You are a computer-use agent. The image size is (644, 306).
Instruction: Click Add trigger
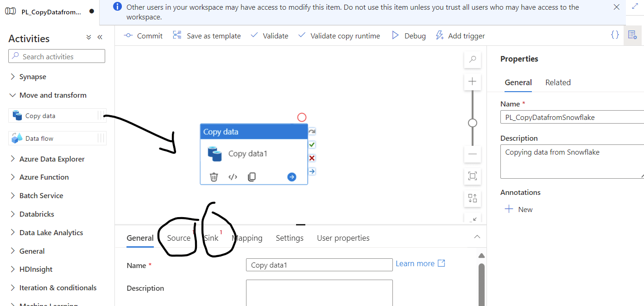pyautogui.click(x=460, y=36)
